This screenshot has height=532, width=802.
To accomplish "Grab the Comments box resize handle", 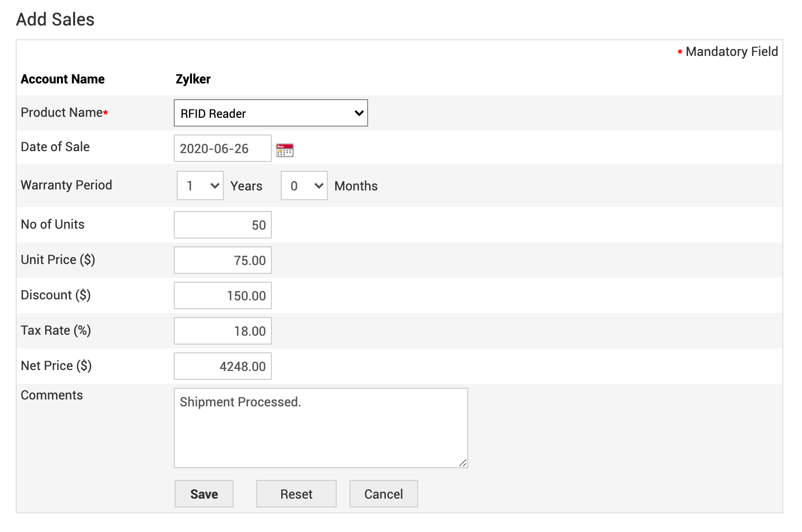I will 463,463.
